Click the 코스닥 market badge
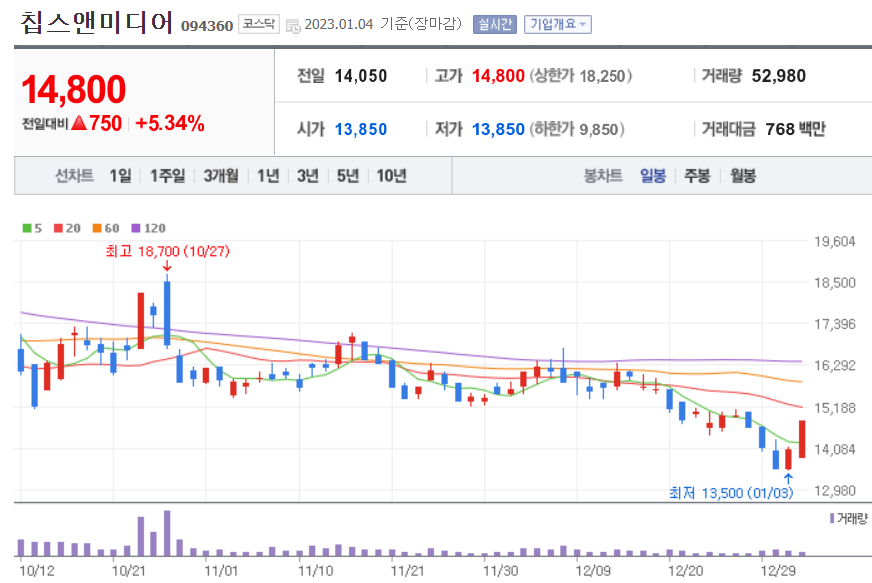Viewport: 872px width, 583px height. tap(259, 24)
